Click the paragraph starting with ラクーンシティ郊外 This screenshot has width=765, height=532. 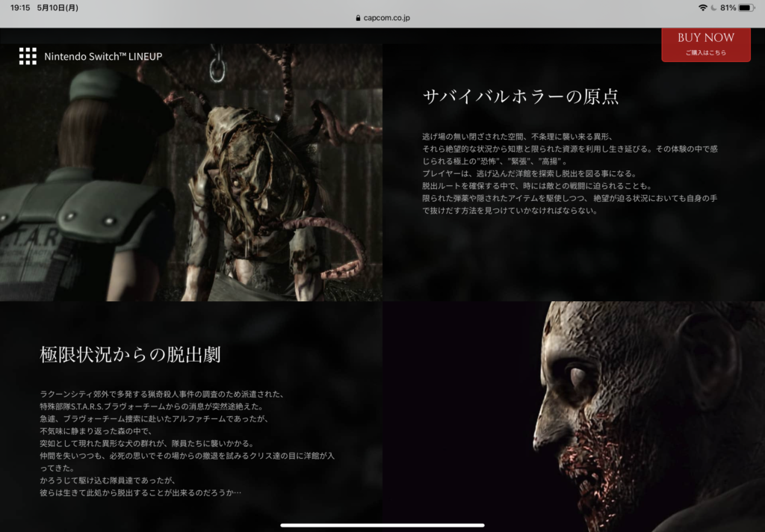point(187,443)
